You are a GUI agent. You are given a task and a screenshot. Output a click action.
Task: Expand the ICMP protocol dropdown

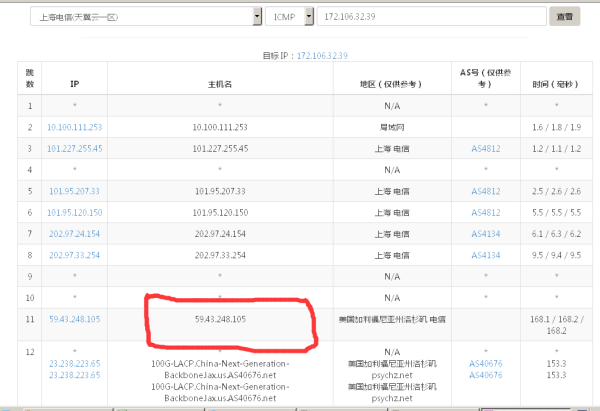[288, 17]
